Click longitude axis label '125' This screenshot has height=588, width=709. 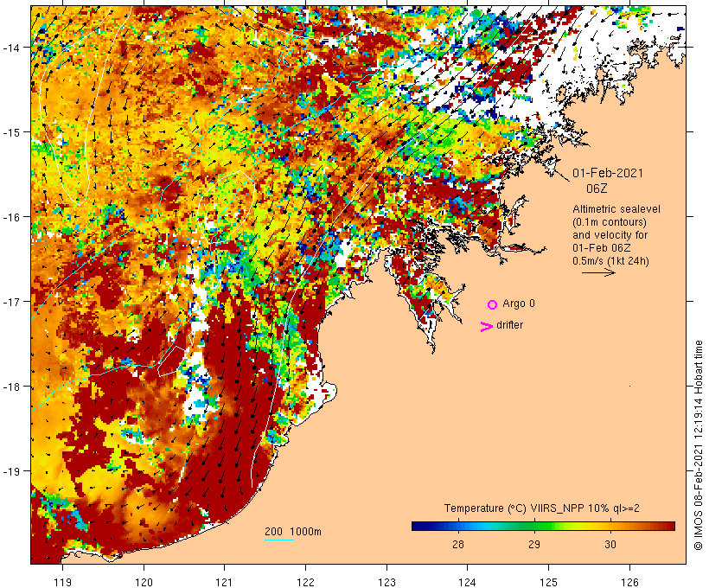[549, 582]
